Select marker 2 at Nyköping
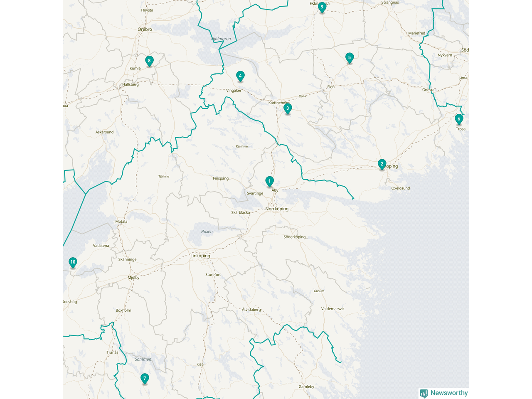The width and height of the screenshot is (532, 399). coord(382,164)
